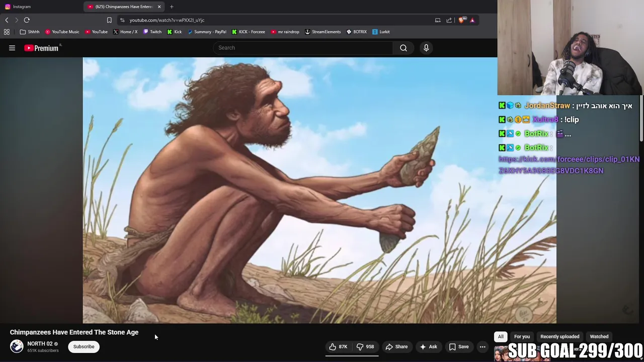The width and height of the screenshot is (644, 362).
Task: Open the Home / X bookmark
Action: (125, 32)
